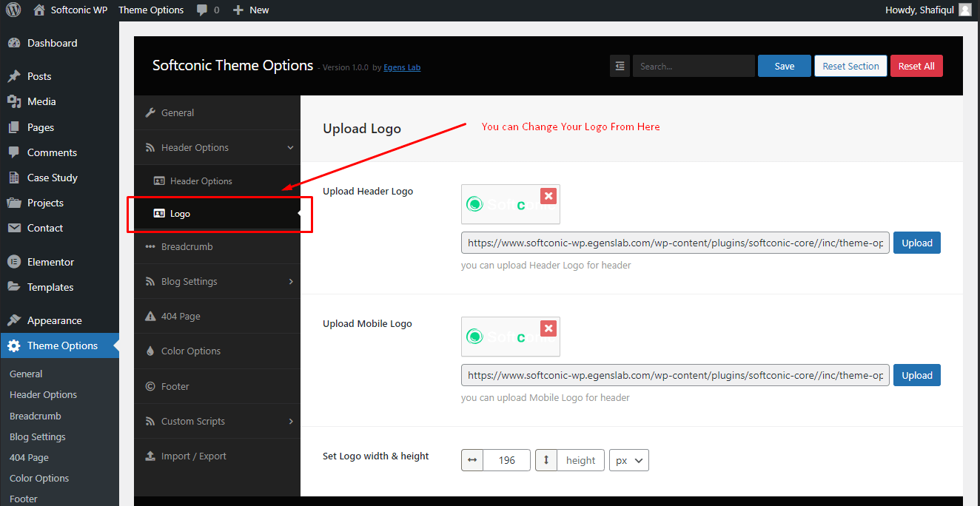Select 404 Page in options panel
The height and width of the screenshot is (506, 980).
click(x=218, y=316)
